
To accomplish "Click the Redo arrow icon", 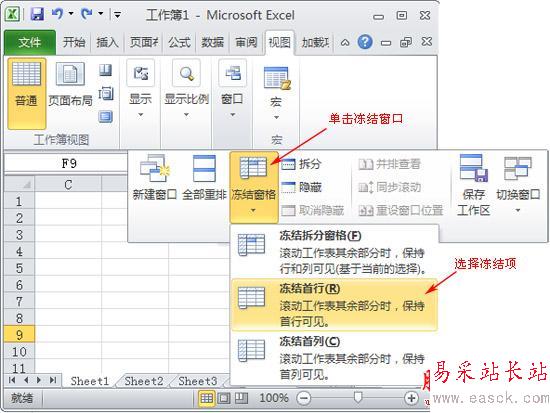I will [x=86, y=14].
